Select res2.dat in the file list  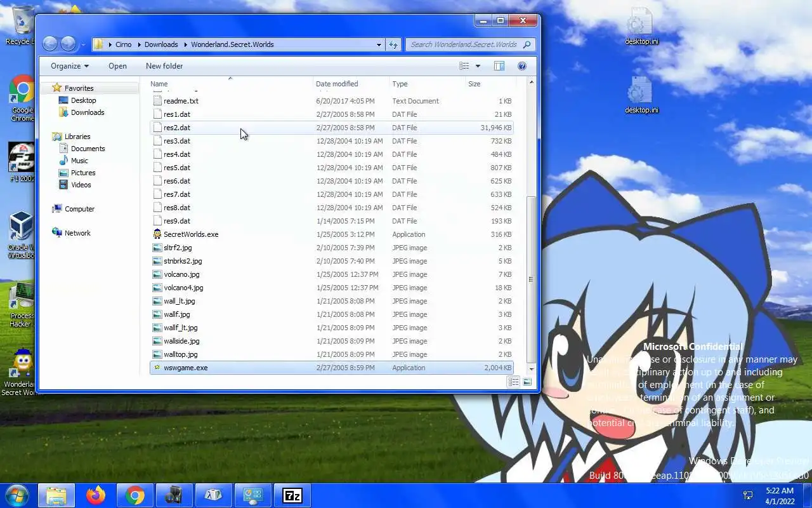point(331,128)
